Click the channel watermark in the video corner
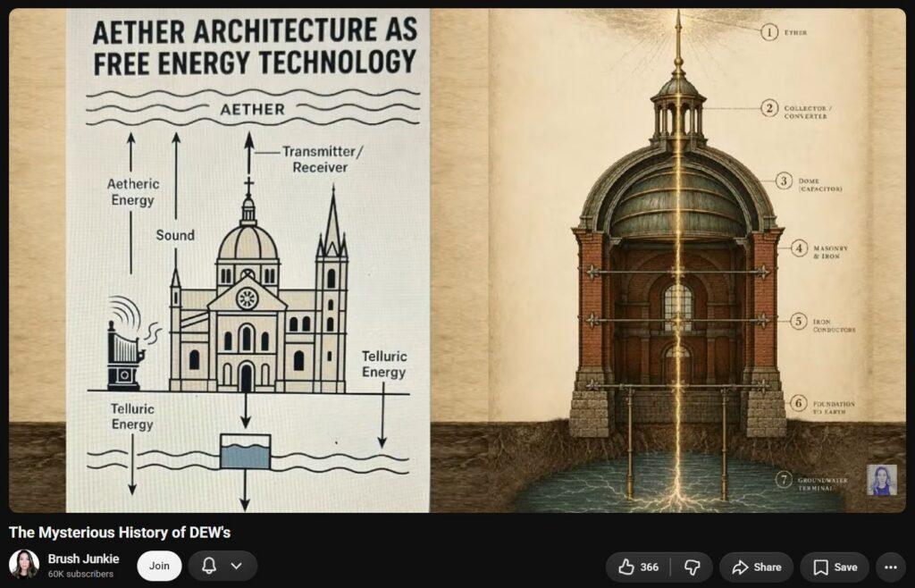915x588 pixels. (882, 480)
